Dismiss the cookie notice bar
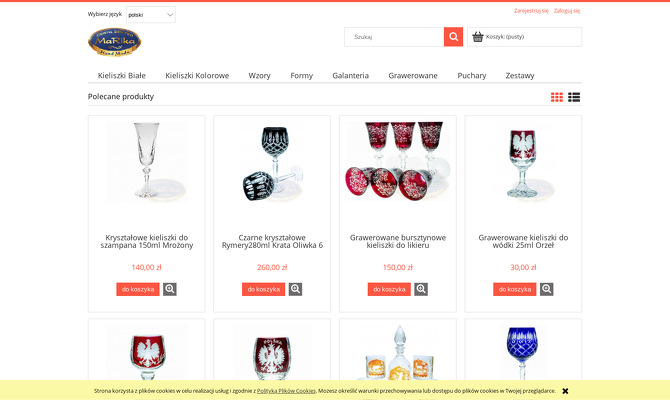Image resolution: width=670 pixels, height=400 pixels. tap(565, 391)
